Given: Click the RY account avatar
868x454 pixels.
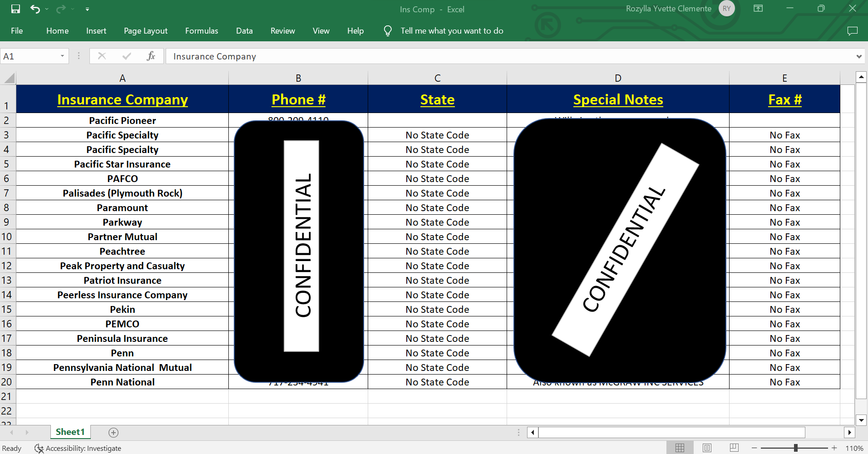Looking at the screenshot, I should pos(727,9).
